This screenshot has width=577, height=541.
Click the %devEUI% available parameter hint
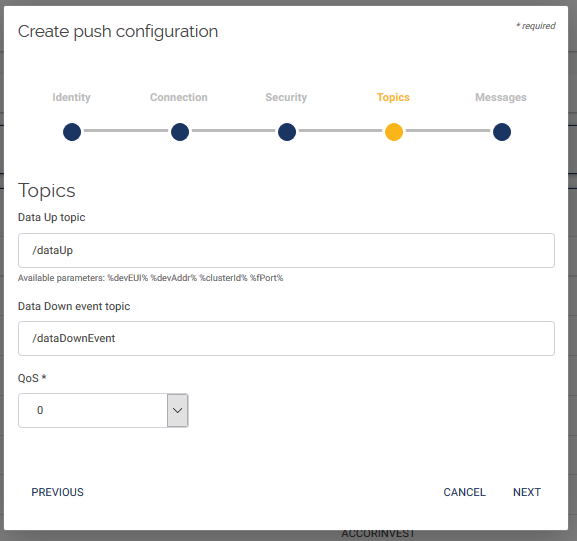[x=127, y=278]
